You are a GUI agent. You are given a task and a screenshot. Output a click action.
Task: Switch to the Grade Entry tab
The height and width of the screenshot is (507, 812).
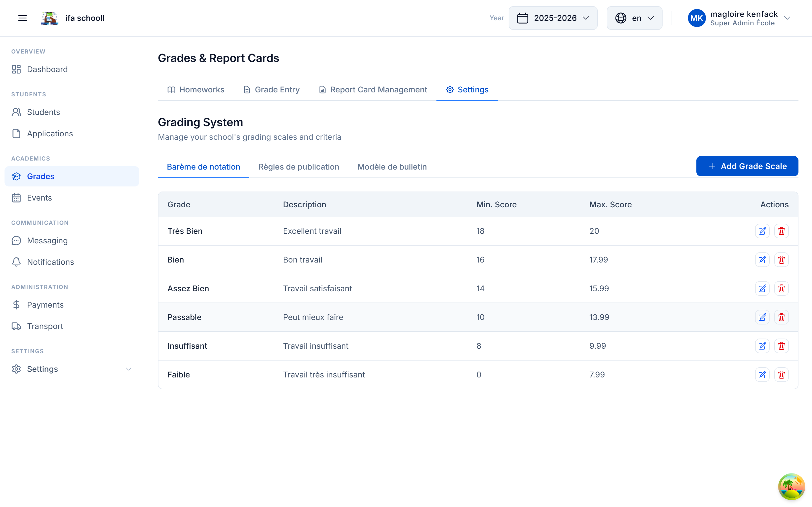pos(272,90)
